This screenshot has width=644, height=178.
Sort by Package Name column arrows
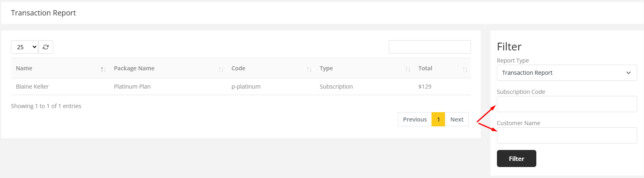pyautogui.click(x=221, y=69)
